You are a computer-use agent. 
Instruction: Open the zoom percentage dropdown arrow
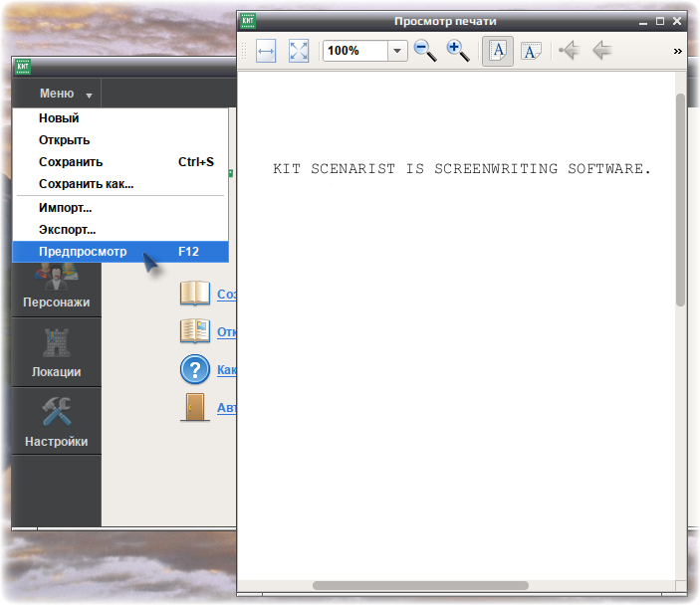pos(397,51)
